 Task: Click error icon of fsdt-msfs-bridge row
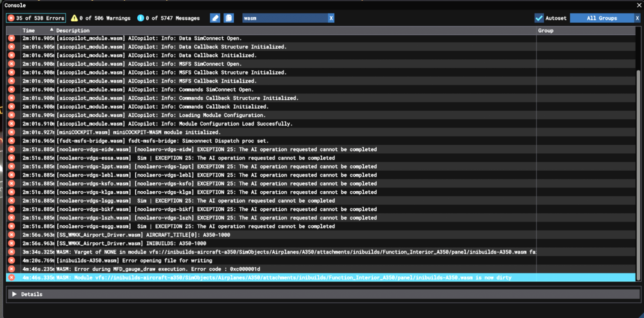tap(12, 140)
